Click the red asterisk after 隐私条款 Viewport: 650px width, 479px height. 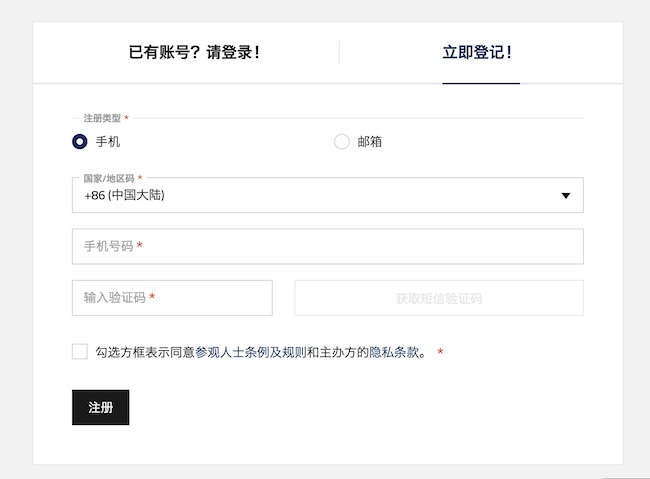pos(440,352)
